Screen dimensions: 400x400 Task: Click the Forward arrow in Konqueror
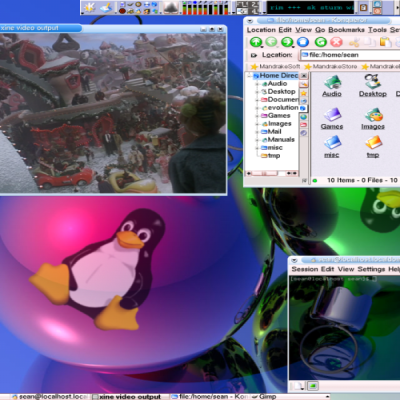coord(287,42)
